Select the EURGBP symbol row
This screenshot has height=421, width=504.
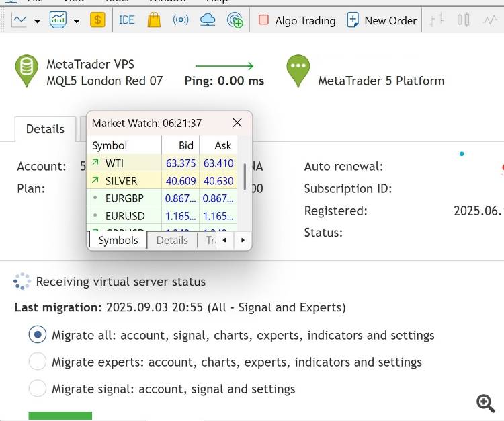[162, 198]
